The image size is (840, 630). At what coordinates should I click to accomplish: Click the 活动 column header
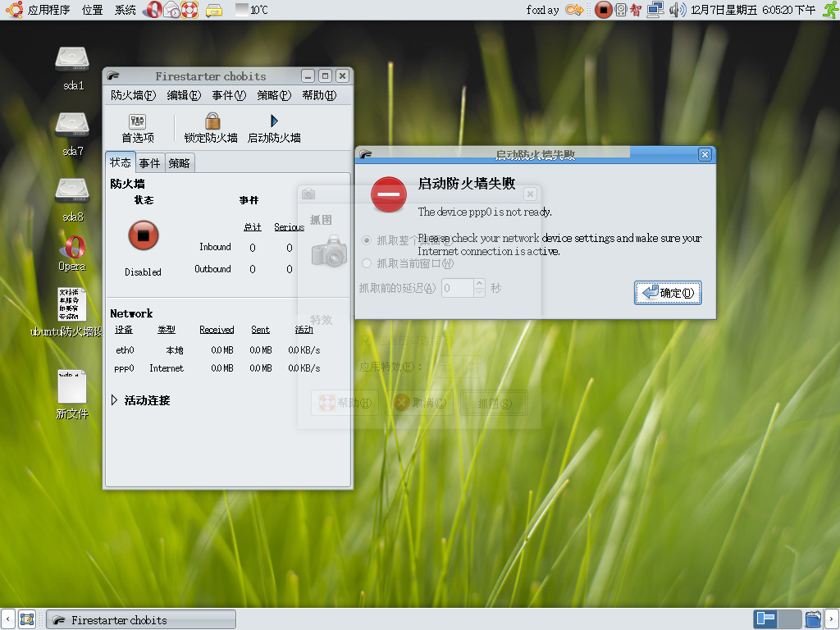[x=304, y=330]
